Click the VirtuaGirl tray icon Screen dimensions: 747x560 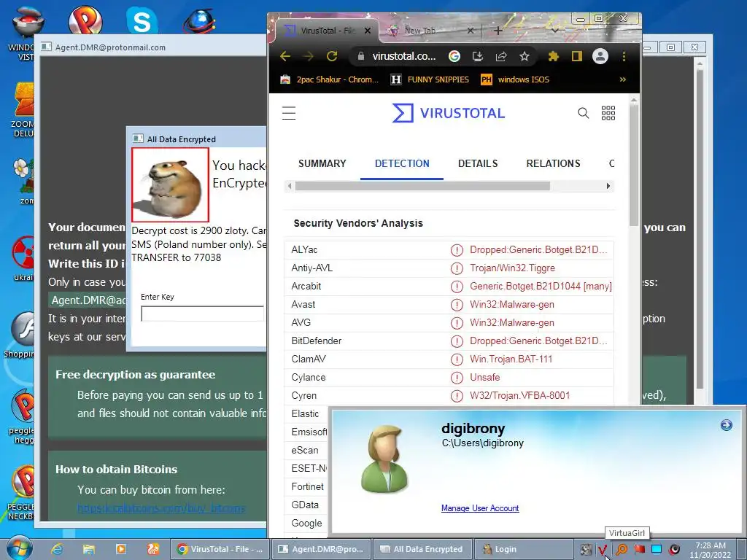point(603,550)
